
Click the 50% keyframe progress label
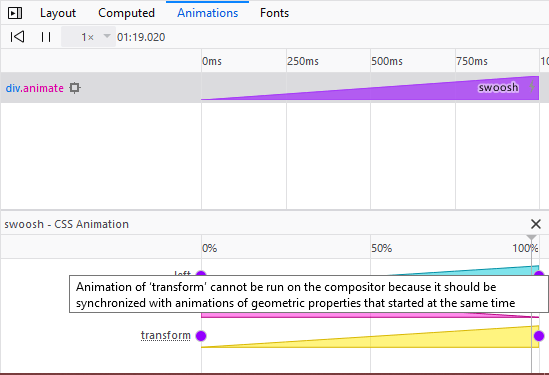(x=382, y=248)
